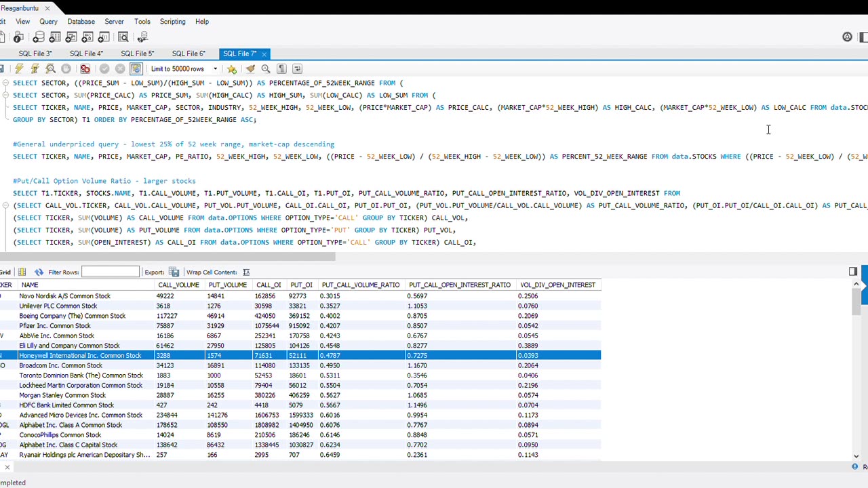Image resolution: width=868 pixels, height=488 pixels.
Task: Toggle wrap cell content in results
Action: tap(246, 272)
